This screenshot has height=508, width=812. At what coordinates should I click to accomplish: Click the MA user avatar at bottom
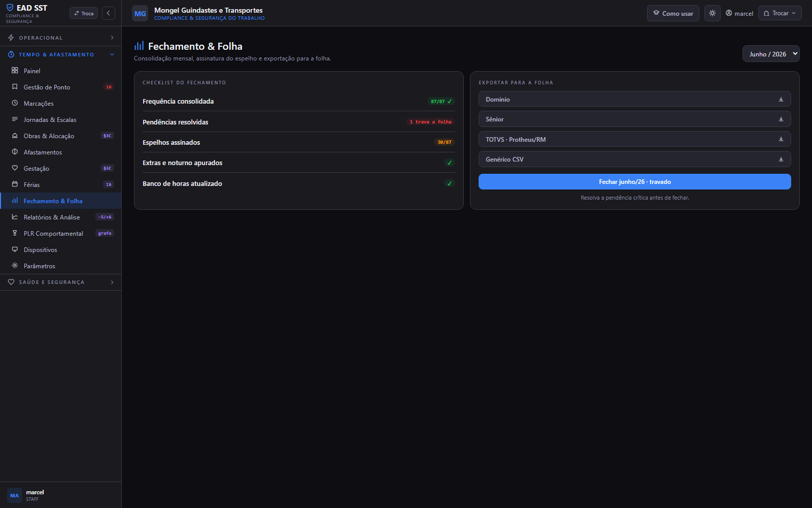tap(14, 495)
